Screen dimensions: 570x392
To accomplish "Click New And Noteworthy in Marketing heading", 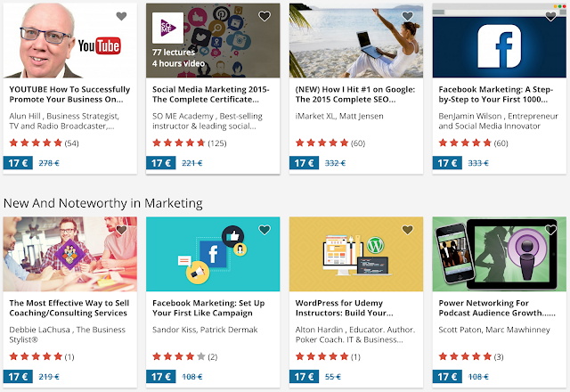I will pos(103,203).
